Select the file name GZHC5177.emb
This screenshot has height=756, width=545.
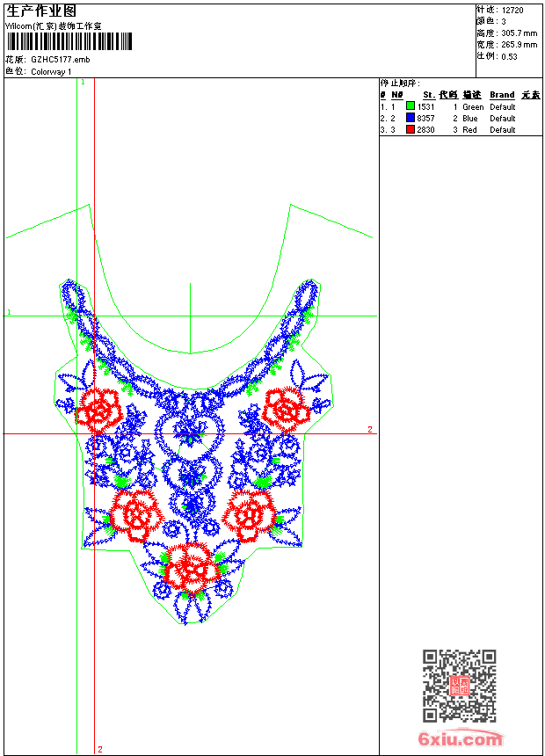click(61, 60)
